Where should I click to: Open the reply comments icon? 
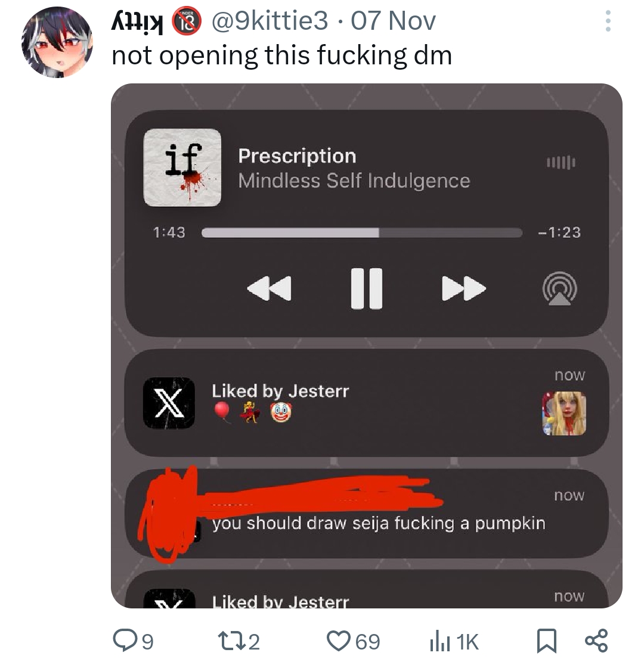124,641
